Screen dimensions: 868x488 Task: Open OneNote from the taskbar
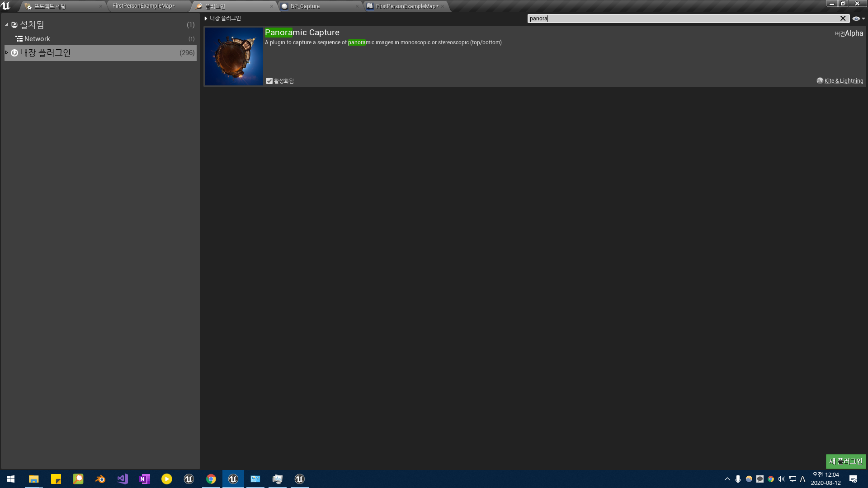144,479
